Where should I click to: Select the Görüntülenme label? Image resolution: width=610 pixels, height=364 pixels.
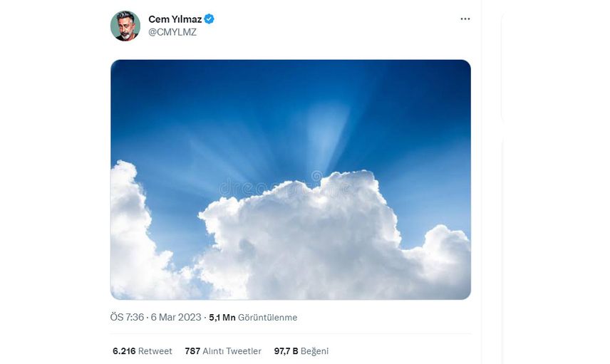point(268,317)
